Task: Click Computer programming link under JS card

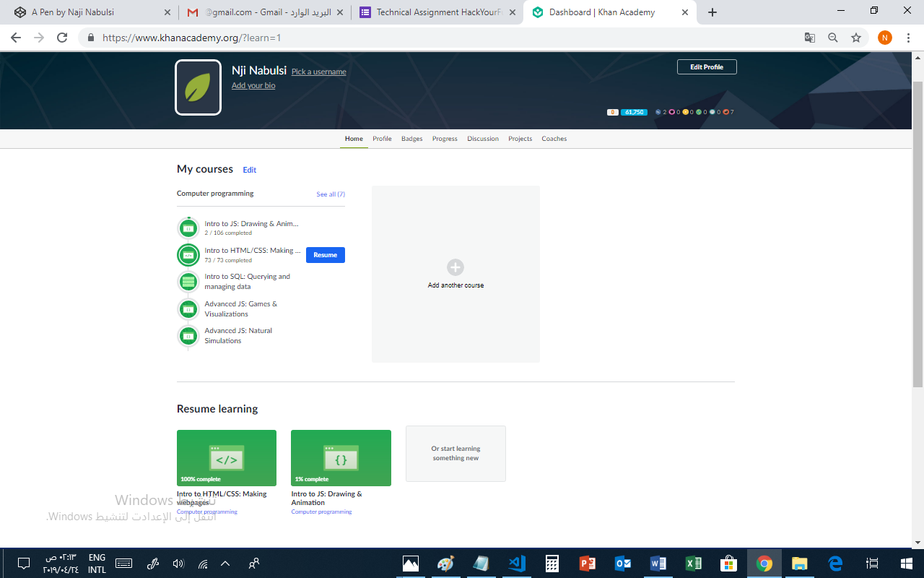Action: [321, 512]
